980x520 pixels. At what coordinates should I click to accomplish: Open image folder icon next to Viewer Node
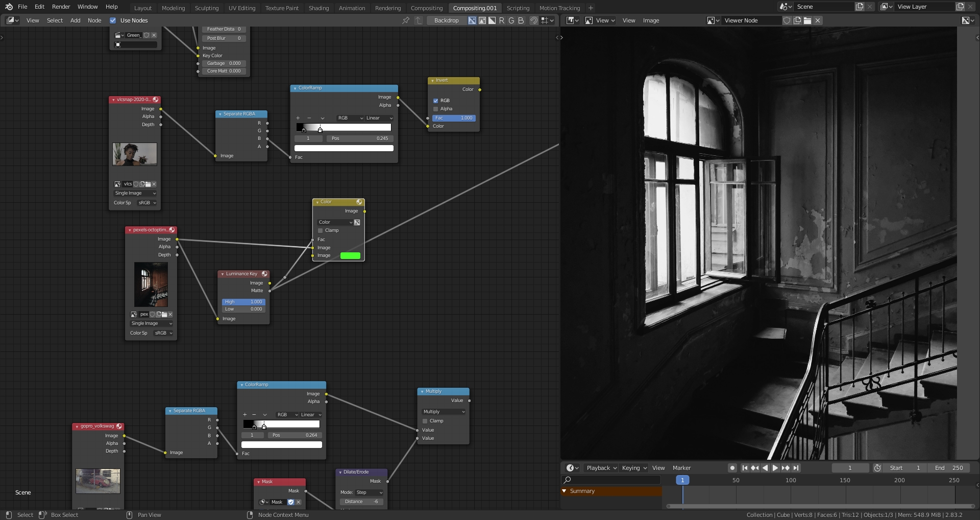tap(807, 20)
